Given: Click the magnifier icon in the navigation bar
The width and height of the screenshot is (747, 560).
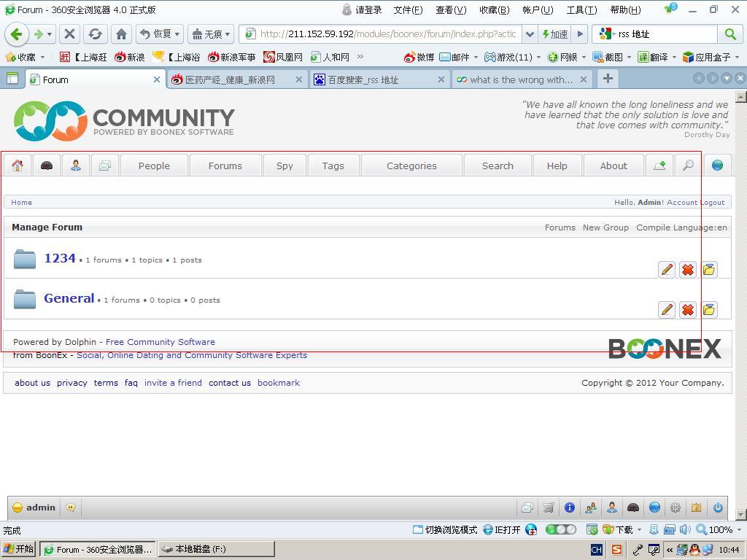Looking at the screenshot, I should tap(688, 166).
